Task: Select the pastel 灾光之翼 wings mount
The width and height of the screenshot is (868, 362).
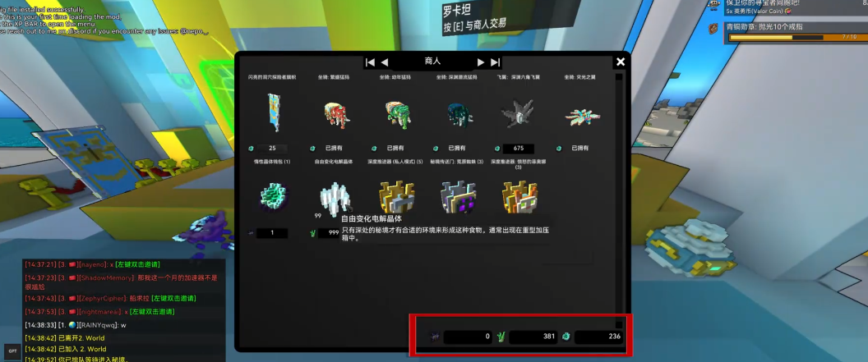Action: pos(583,117)
